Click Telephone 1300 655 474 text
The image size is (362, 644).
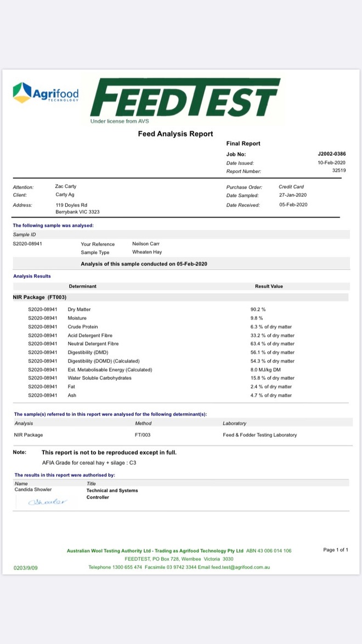(115, 567)
